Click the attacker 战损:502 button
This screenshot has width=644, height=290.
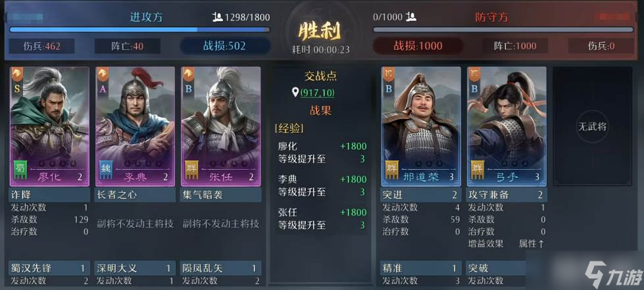pos(225,46)
